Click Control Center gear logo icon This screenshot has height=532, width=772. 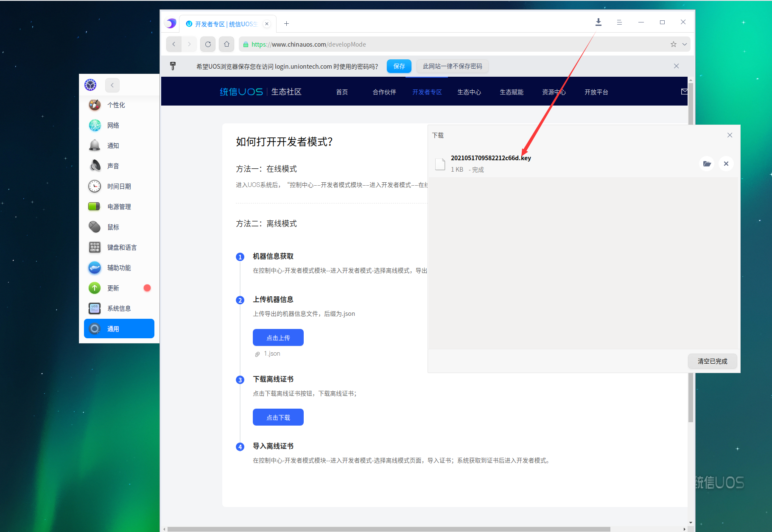pyautogui.click(x=90, y=85)
